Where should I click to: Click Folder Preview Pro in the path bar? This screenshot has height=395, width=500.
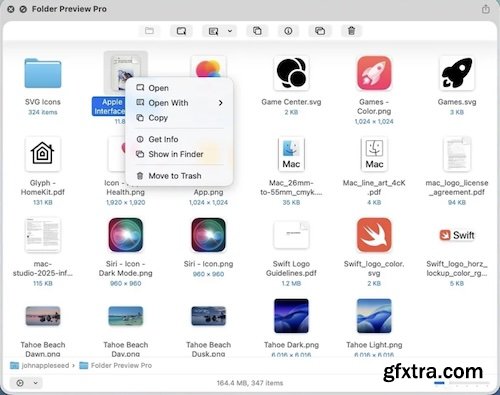point(116,365)
